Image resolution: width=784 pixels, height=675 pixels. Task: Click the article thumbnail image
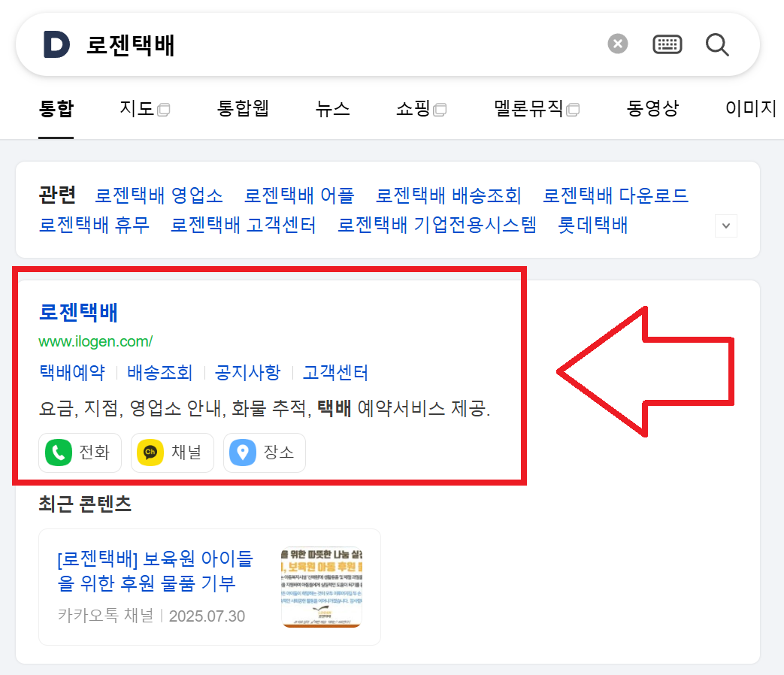(x=321, y=587)
